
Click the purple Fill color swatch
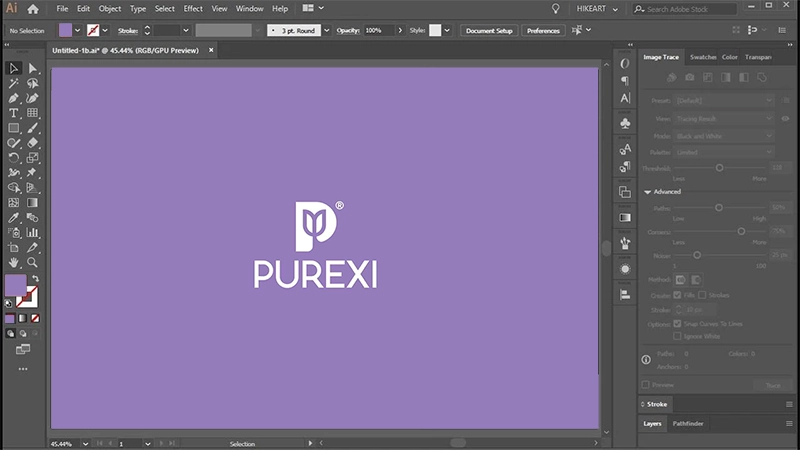coord(15,285)
